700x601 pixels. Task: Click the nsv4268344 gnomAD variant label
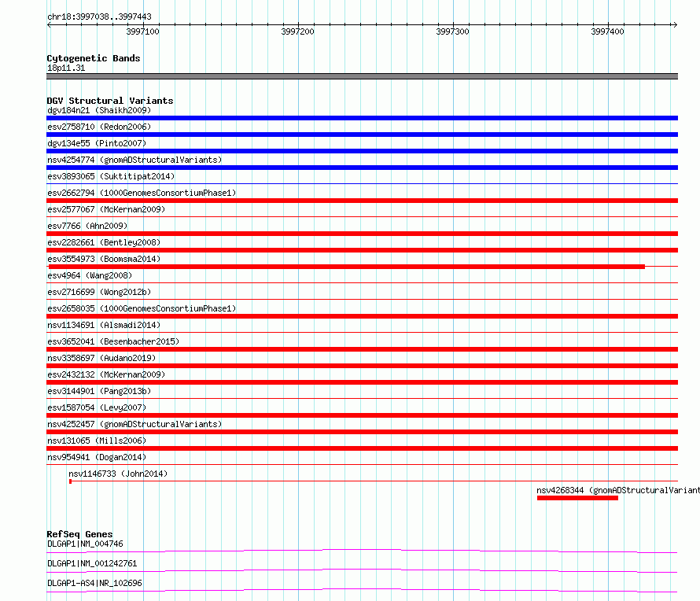(x=618, y=490)
